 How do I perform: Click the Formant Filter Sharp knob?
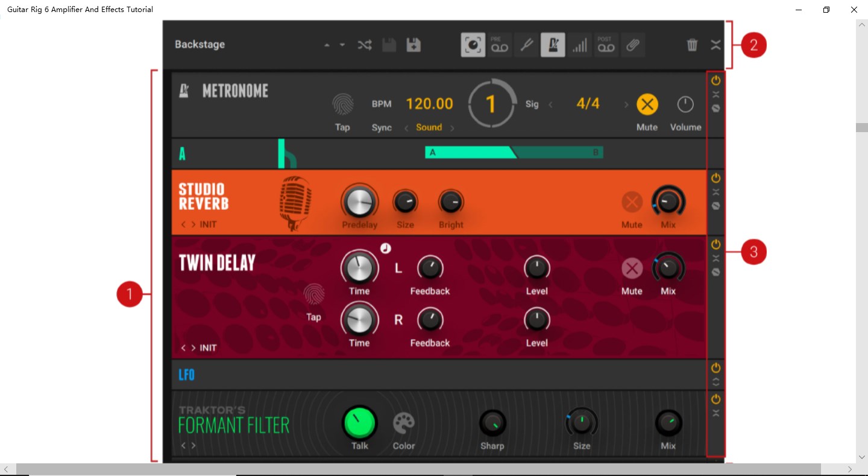(492, 423)
